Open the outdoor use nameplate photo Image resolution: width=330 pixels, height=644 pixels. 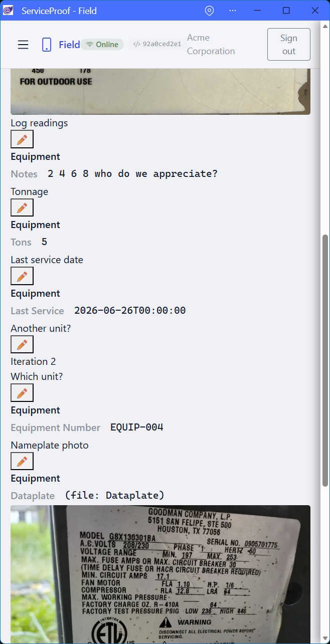coord(160,92)
